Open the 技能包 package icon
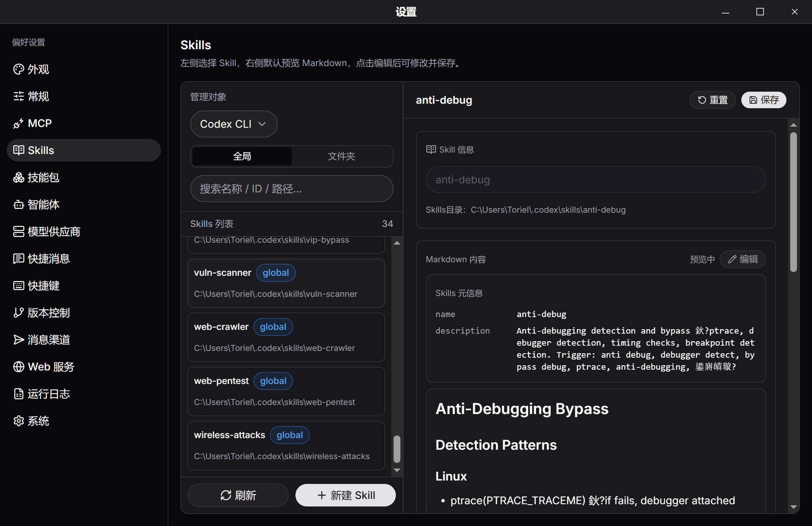Image resolution: width=812 pixels, height=526 pixels. pyautogui.click(x=18, y=177)
